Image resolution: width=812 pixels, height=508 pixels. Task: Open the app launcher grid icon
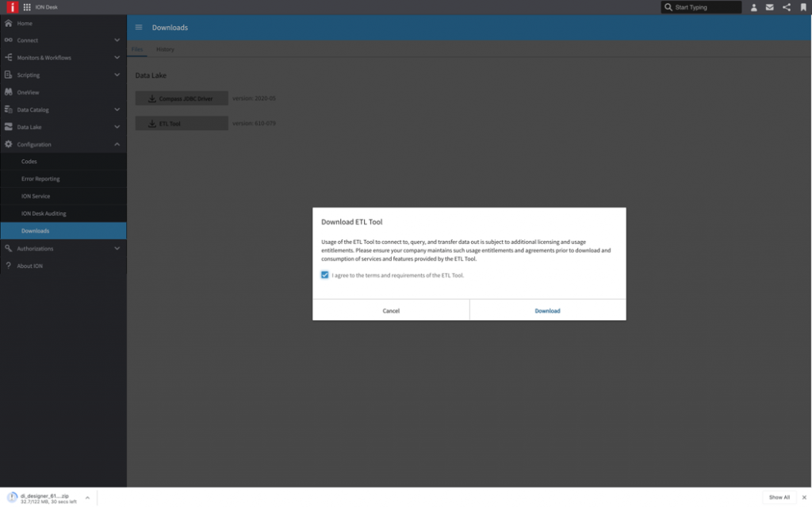pos(27,7)
